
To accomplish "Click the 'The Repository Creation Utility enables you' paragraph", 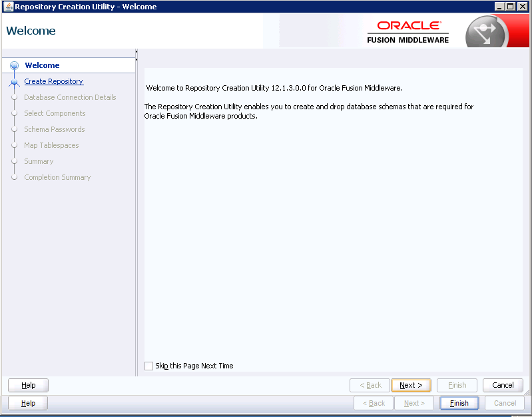I will point(309,111).
